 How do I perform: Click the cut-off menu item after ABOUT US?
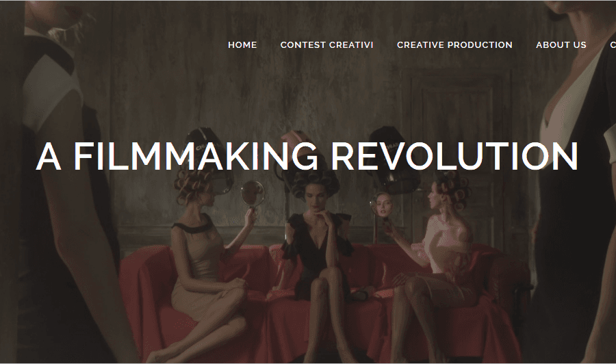coord(613,44)
